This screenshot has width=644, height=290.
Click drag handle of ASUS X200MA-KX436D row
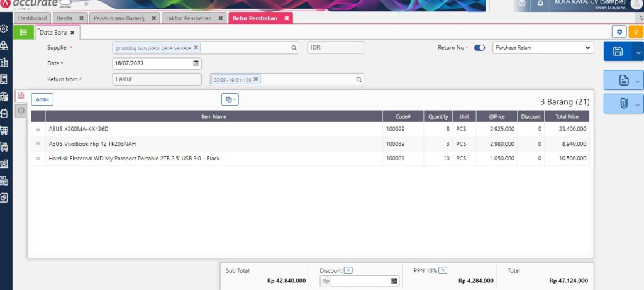[x=38, y=130]
